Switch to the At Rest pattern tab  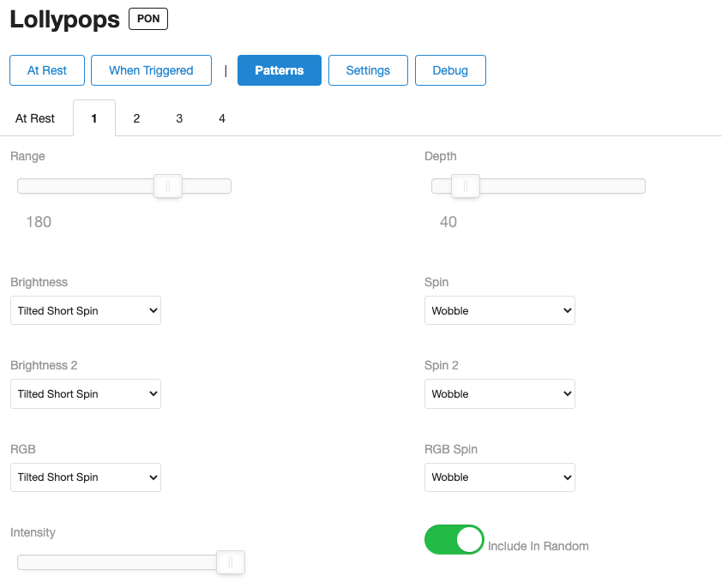click(35, 118)
